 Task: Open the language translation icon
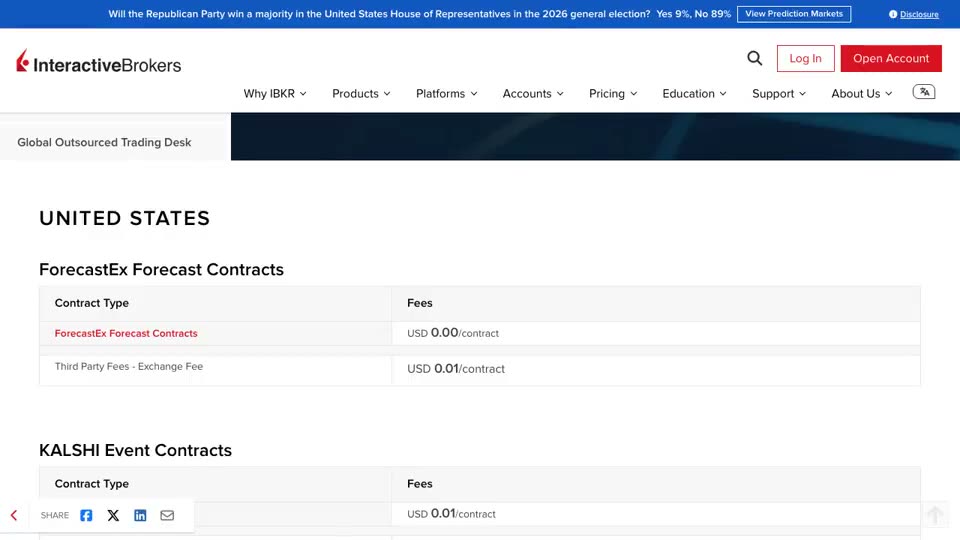924,92
